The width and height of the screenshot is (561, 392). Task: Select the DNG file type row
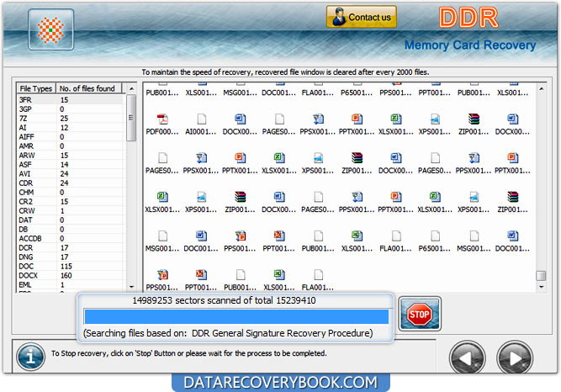(71, 257)
